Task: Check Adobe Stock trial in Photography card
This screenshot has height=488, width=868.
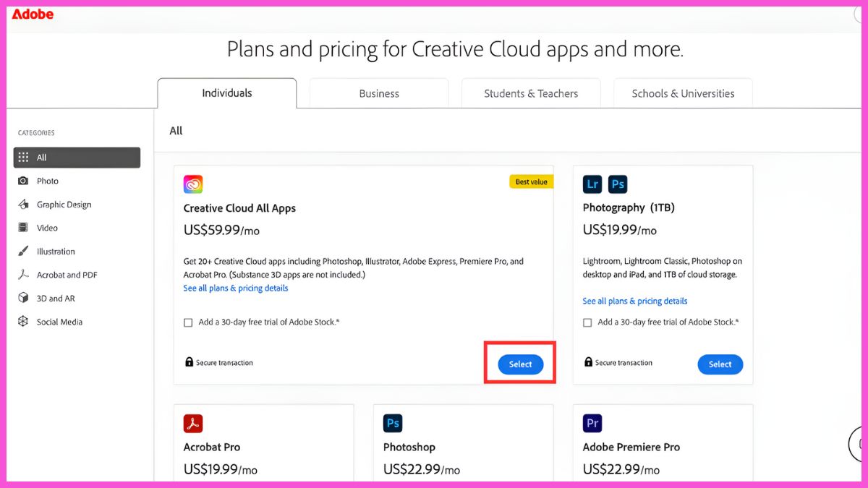Action: tap(587, 322)
